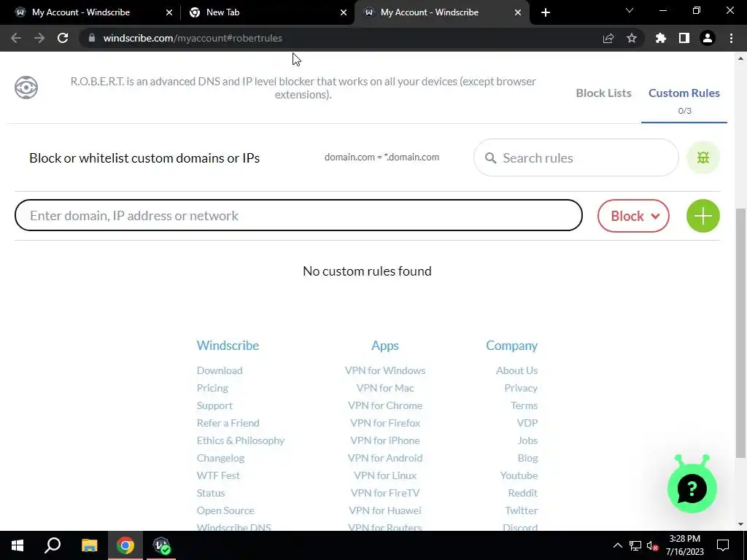Open VPN for Firefox link
This screenshot has width=747, height=560.
point(385,423)
